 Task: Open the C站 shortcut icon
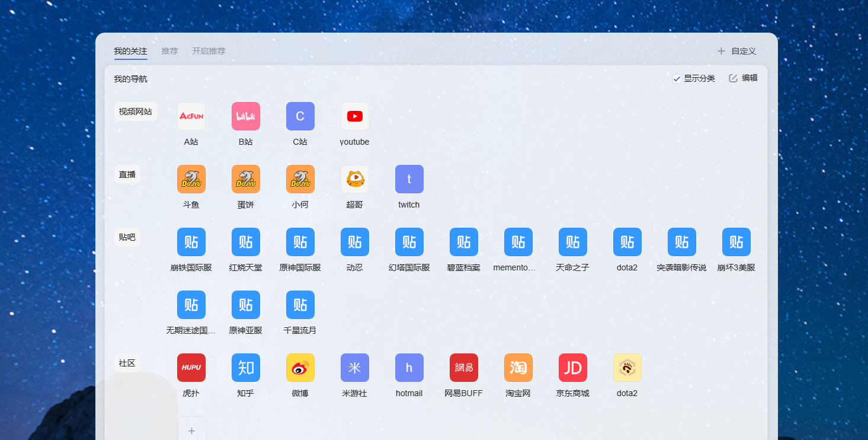300,116
